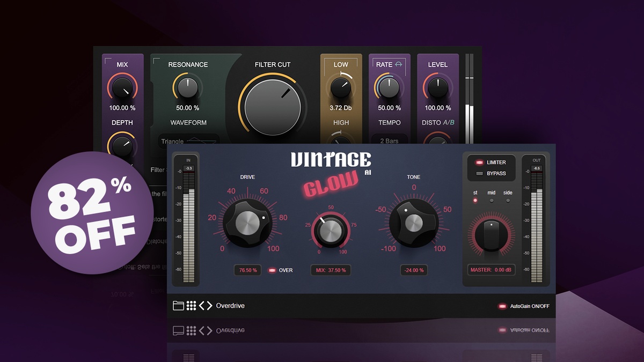Open the Overdrive preset name selector
The width and height of the screenshot is (644, 362).
pos(230,306)
